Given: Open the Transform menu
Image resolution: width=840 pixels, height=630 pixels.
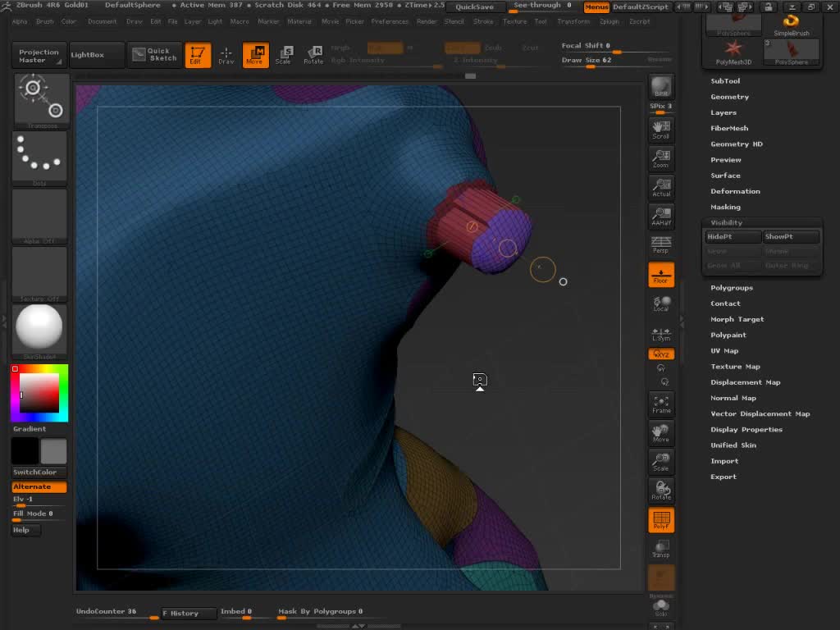Looking at the screenshot, I should [573, 21].
